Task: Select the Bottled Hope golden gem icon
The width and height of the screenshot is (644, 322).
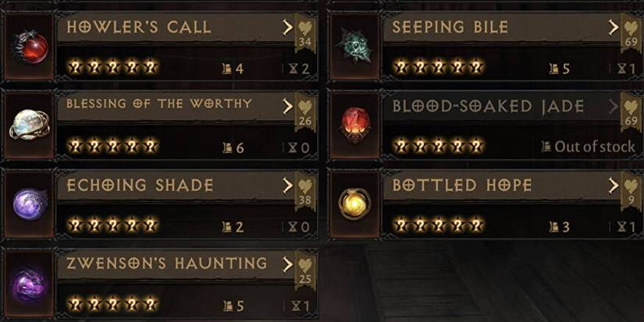Action: (x=355, y=203)
